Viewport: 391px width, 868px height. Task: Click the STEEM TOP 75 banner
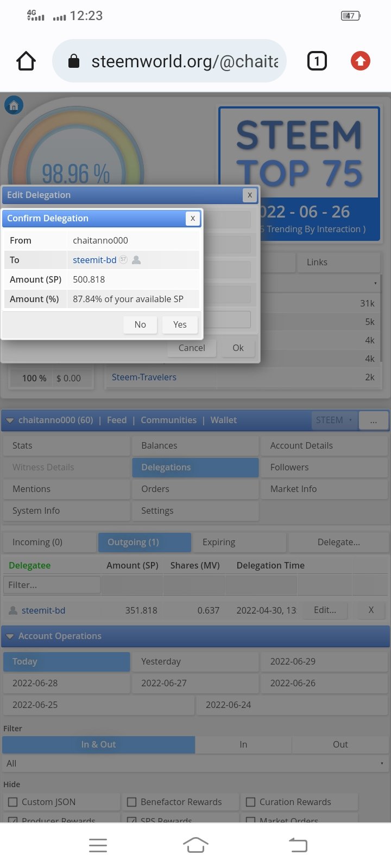click(x=299, y=174)
